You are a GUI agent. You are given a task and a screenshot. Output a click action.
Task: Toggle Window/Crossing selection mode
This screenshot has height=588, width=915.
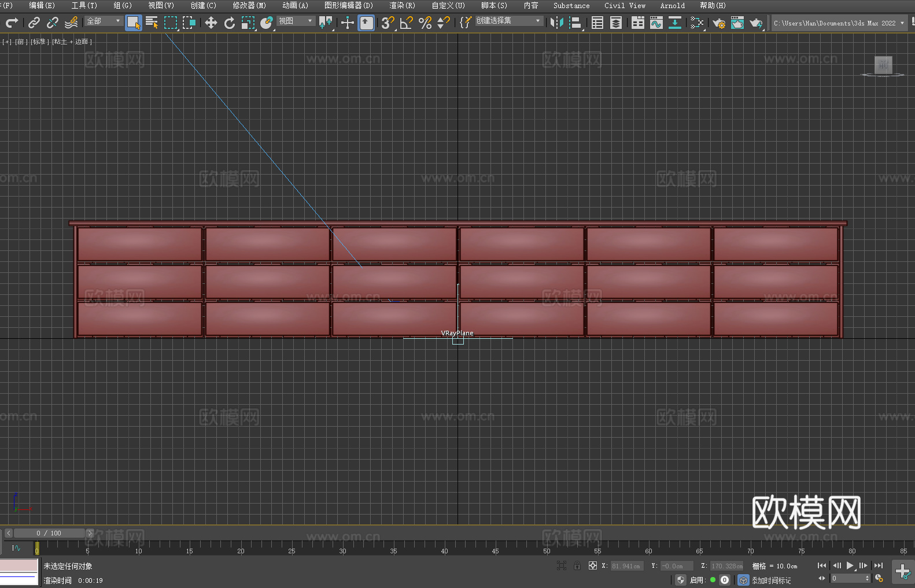189,23
